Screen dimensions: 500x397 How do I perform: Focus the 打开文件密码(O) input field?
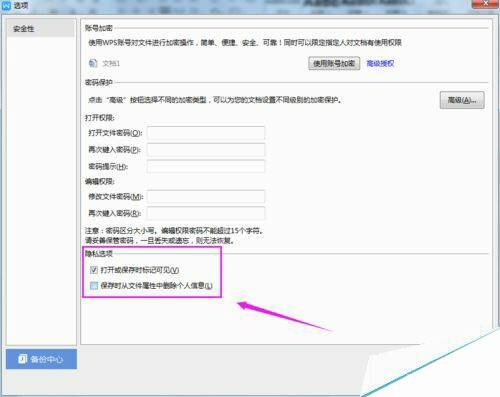point(206,133)
